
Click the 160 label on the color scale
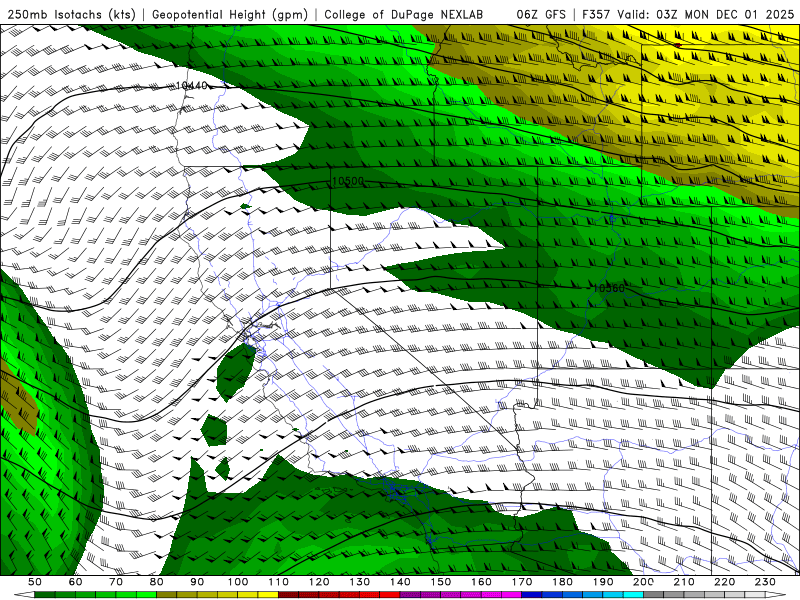[481, 582]
